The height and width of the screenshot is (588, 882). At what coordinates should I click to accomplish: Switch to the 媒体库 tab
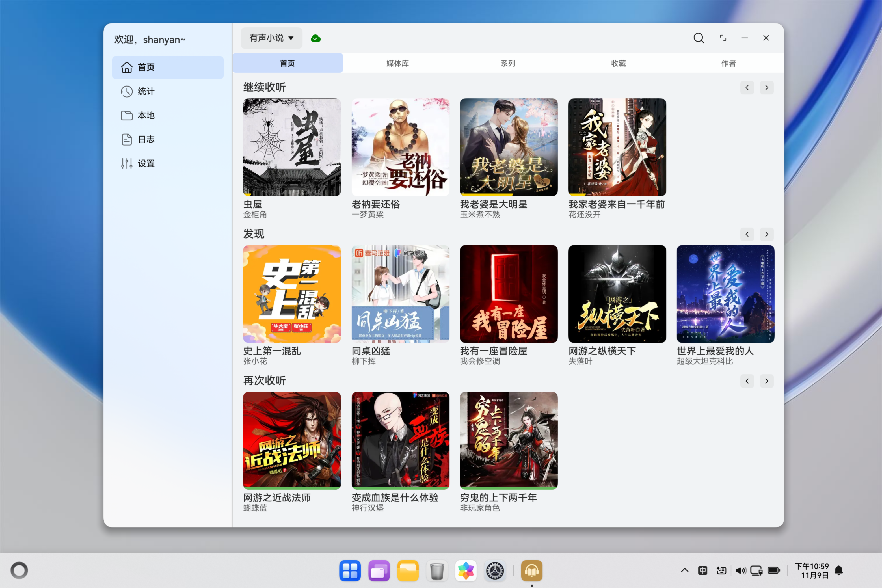(x=397, y=63)
